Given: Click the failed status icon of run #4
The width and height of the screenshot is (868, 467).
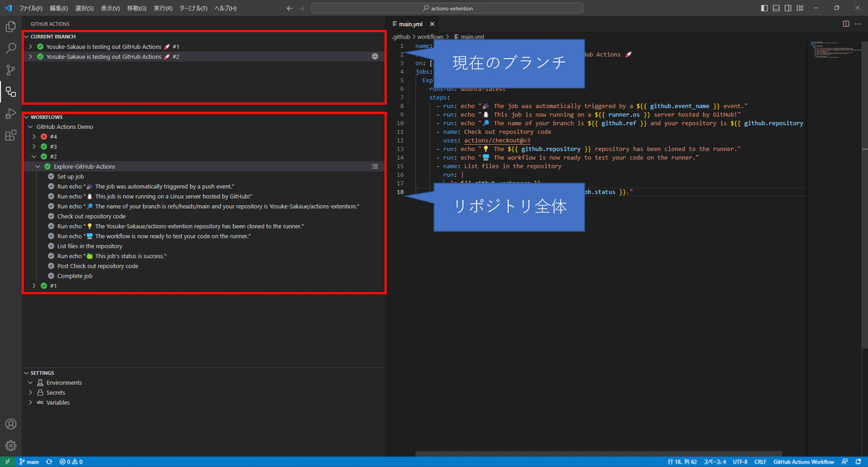Looking at the screenshot, I should point(44,137).
